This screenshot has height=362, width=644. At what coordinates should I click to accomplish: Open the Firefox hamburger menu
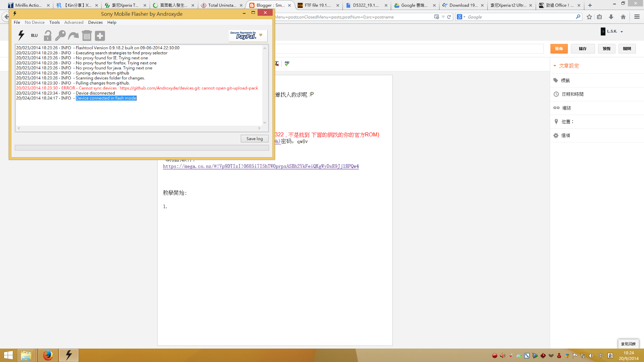(x=637, y=17)
